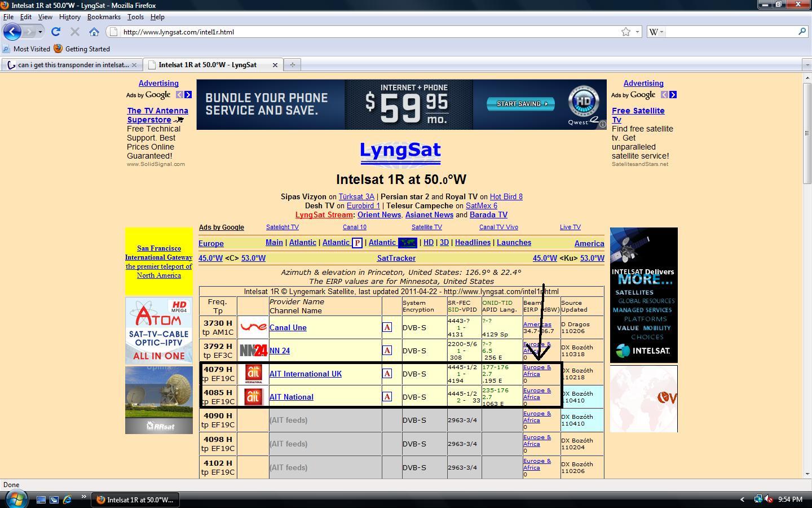This screenshot has width=812, height=508.
Task: Click the page vertical scrollbar thumb
Action: 807,133
